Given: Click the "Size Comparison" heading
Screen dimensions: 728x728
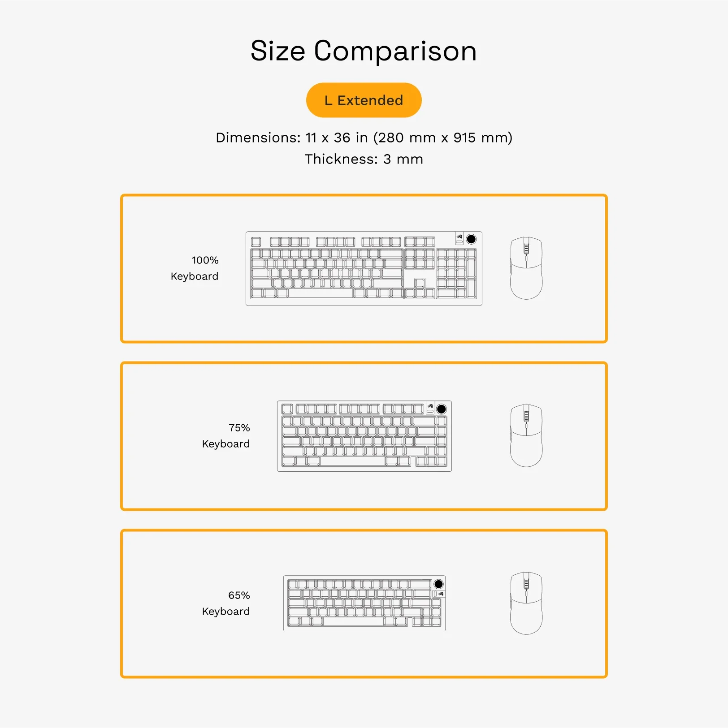Looking at the screenshot, I should (x=364, y=51).
